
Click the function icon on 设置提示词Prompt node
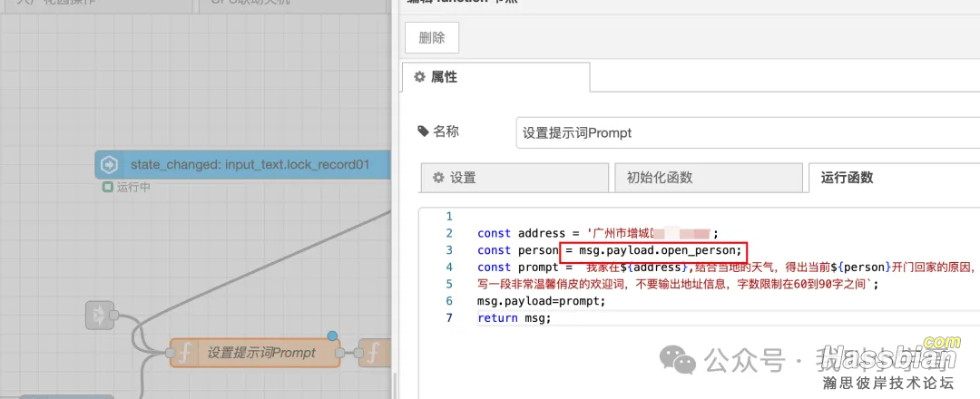184,353
